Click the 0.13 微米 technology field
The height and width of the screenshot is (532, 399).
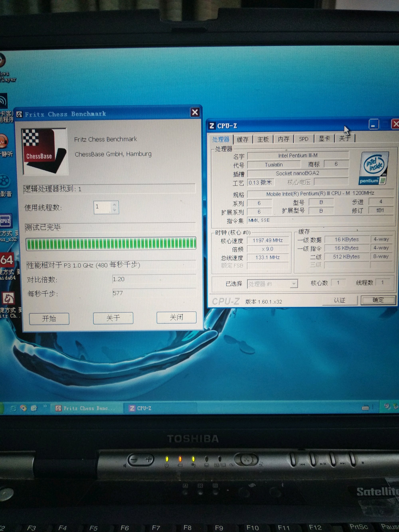[x=261, y=183]
